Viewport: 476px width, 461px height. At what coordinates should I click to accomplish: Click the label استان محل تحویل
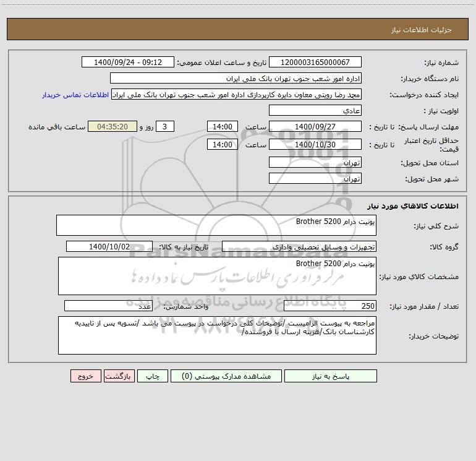[x=430, y=163]
